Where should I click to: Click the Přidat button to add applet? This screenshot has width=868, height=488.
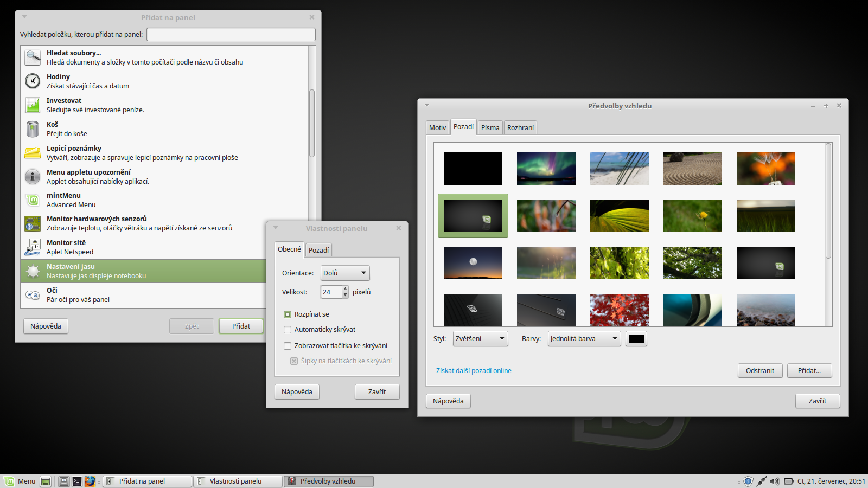pyautogui.click(x=241, y=326)
